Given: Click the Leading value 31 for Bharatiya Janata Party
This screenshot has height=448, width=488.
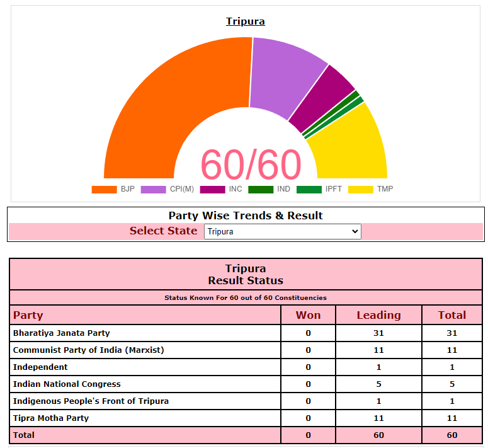Looking at the screenshot, I should (x=379, y=333).
